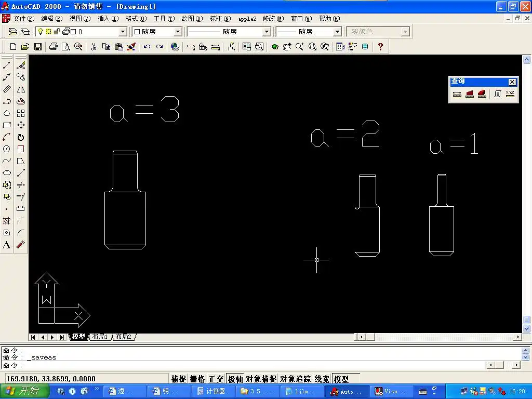This screenshot has width=532, height=399.
Task: Toggle 捕捉 snap mode in status bar
Action: 179,379
